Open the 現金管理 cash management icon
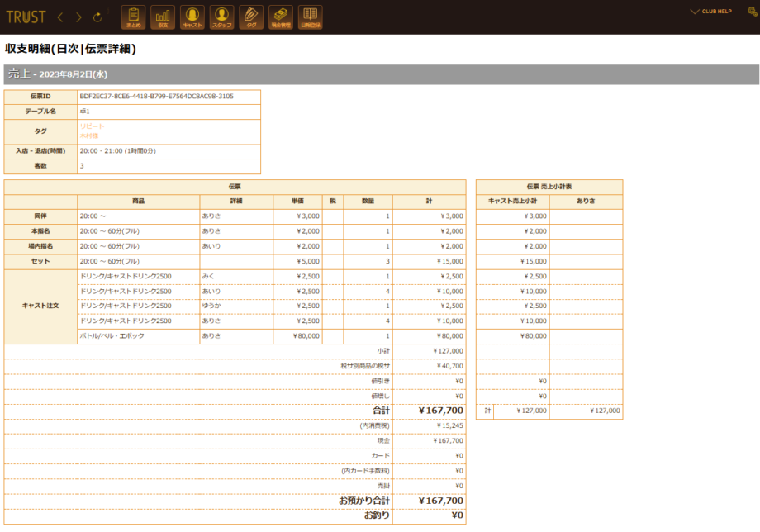760x532 pixels. point(281,17)
